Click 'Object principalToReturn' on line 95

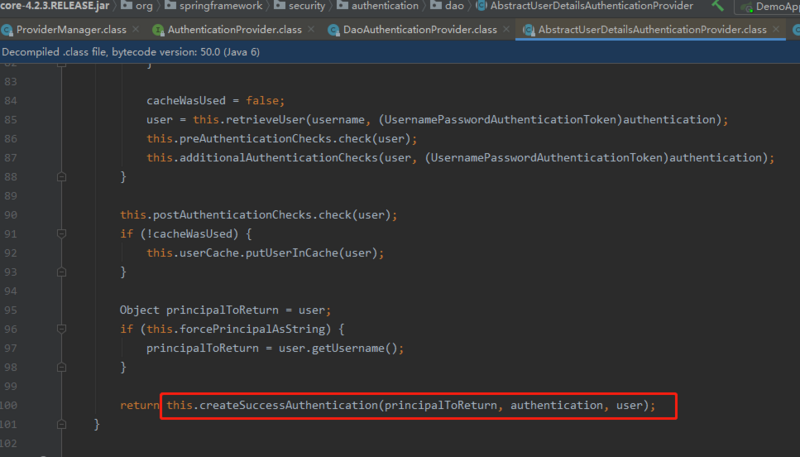click(199, 310)
